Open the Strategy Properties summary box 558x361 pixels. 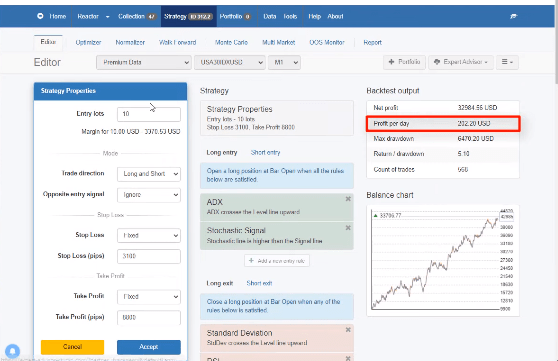pos(277,118)
